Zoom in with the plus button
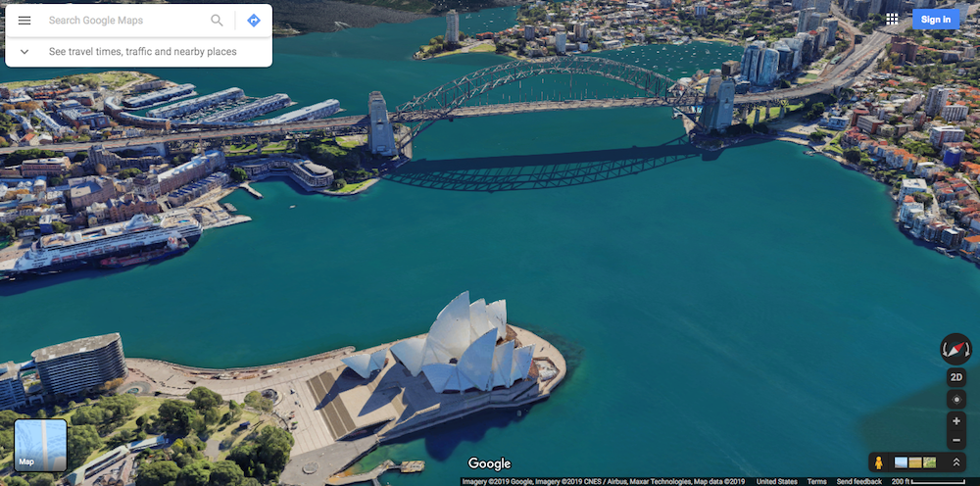The width and height of the screenshot is (980, 486). (956, 422)
